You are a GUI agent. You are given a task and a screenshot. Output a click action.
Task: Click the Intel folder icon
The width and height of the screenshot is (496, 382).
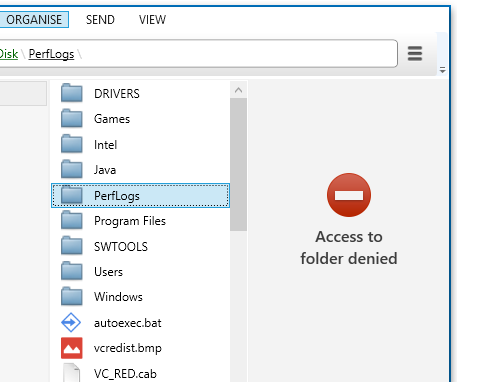(72, 144)
